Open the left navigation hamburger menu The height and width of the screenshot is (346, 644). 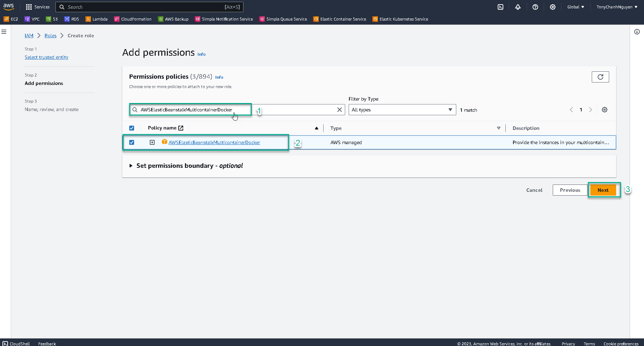coord(4,32)
